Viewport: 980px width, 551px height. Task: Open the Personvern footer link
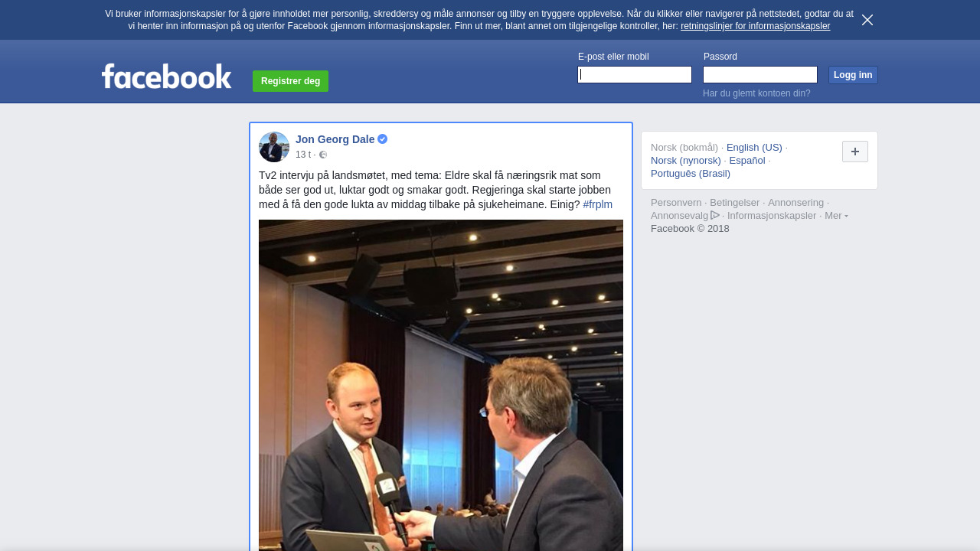point(676,203)
